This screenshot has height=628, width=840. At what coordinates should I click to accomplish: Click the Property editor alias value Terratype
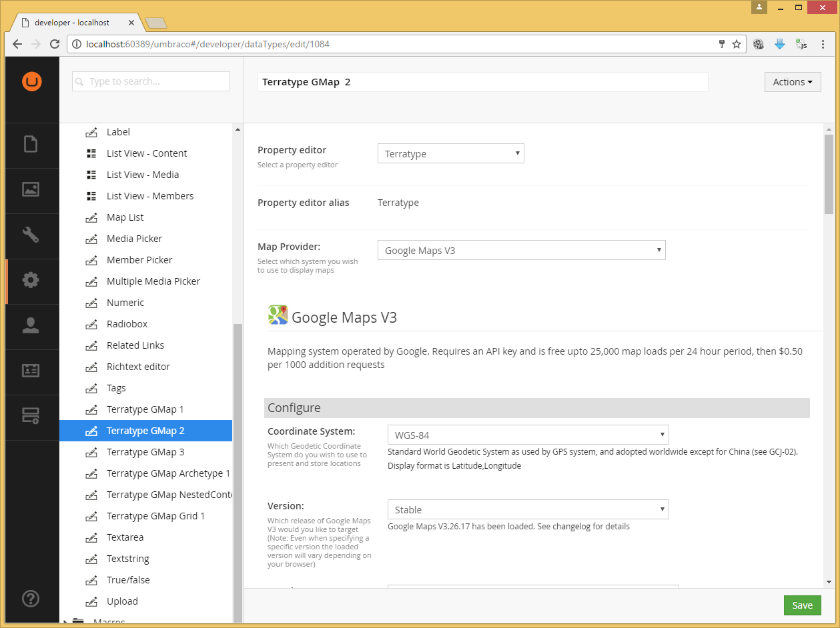point(398,203)
